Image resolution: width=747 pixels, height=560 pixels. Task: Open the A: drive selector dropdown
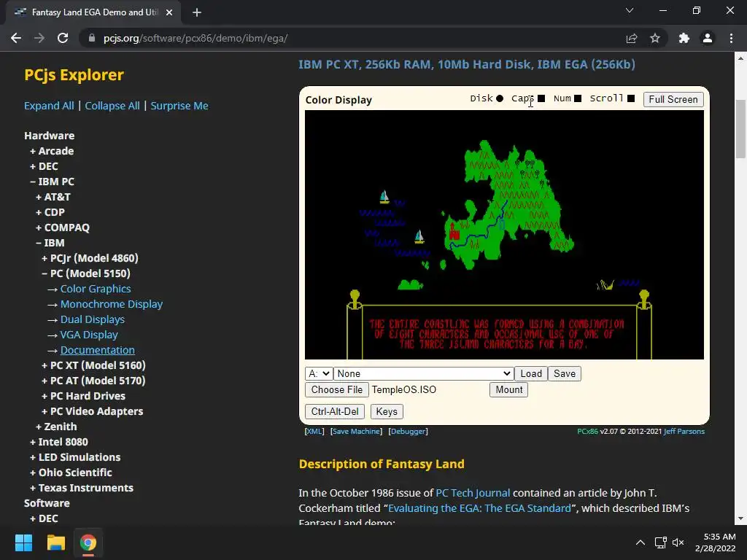318,373
